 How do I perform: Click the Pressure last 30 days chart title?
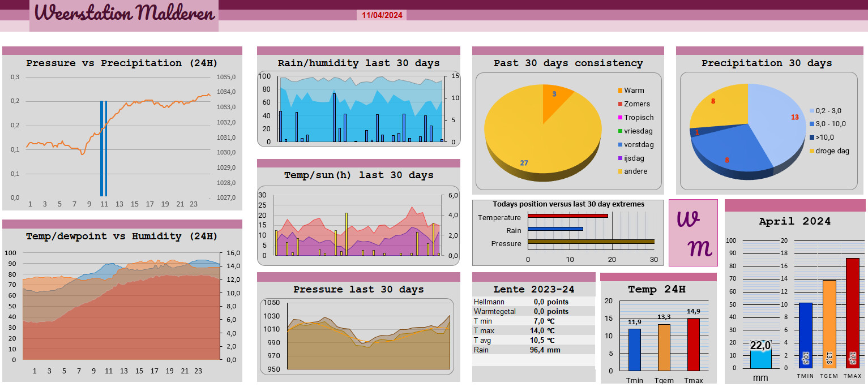(x=358, y=289)
